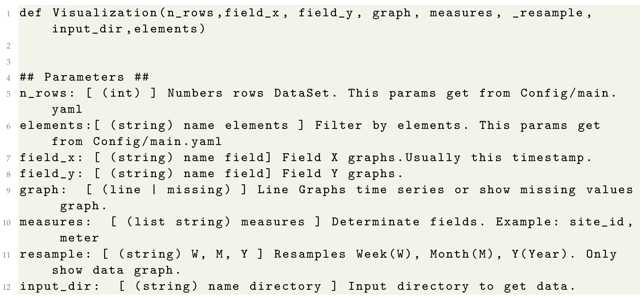The width and height of the screenshot is (644, 299).
Task: Click the word 'Filter' in the elements description
Action: tap(338, 125)
